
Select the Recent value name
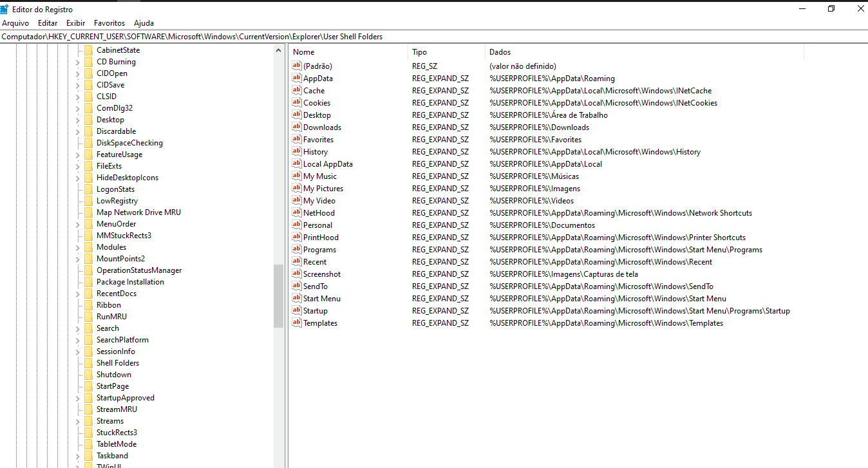(x=315, y=262)
